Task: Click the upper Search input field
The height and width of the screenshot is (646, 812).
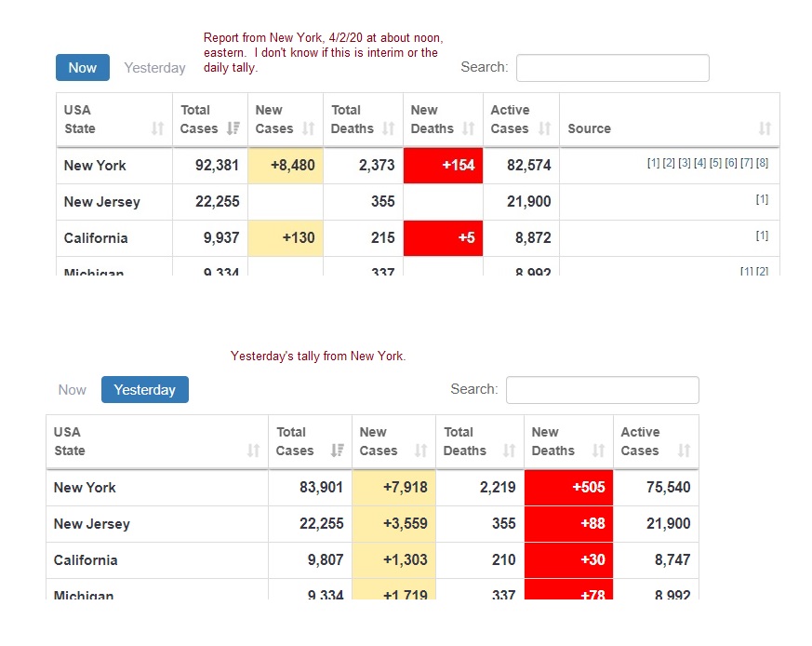Action: coord(613,68)
